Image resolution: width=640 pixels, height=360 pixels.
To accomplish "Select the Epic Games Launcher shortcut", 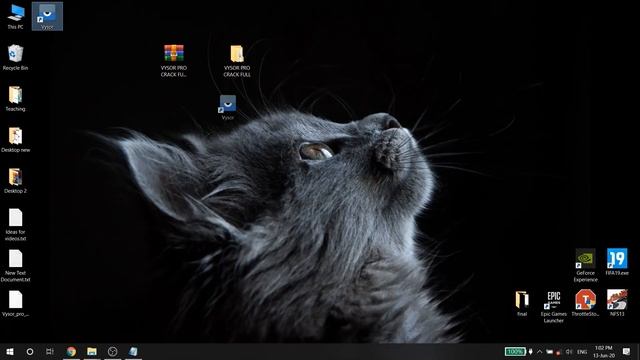I will [x=553, y=307].
